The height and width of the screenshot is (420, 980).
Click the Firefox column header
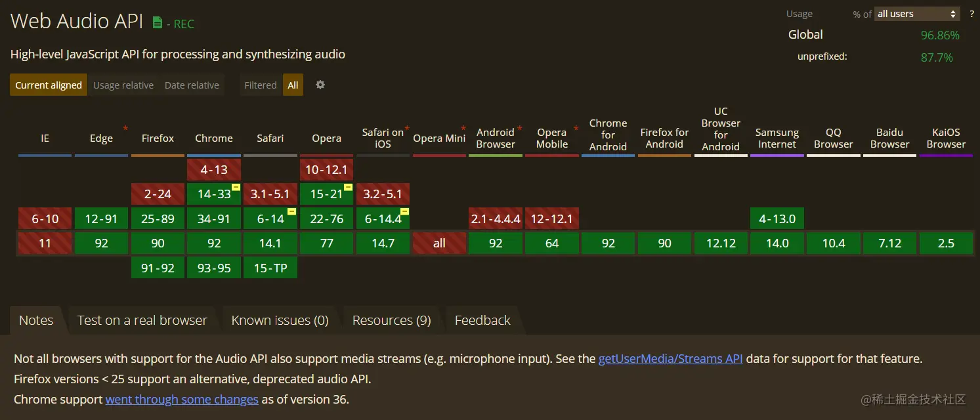(158, 138)
